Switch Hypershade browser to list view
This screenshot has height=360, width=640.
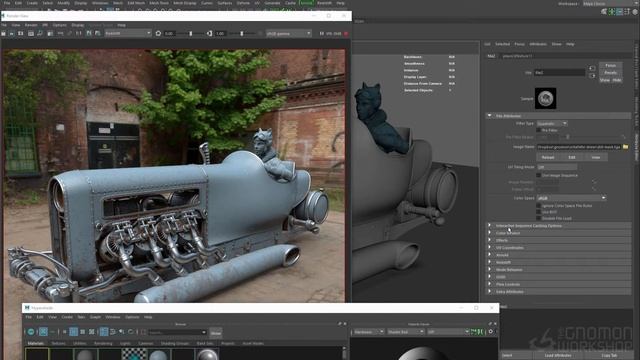coord(52,332)
